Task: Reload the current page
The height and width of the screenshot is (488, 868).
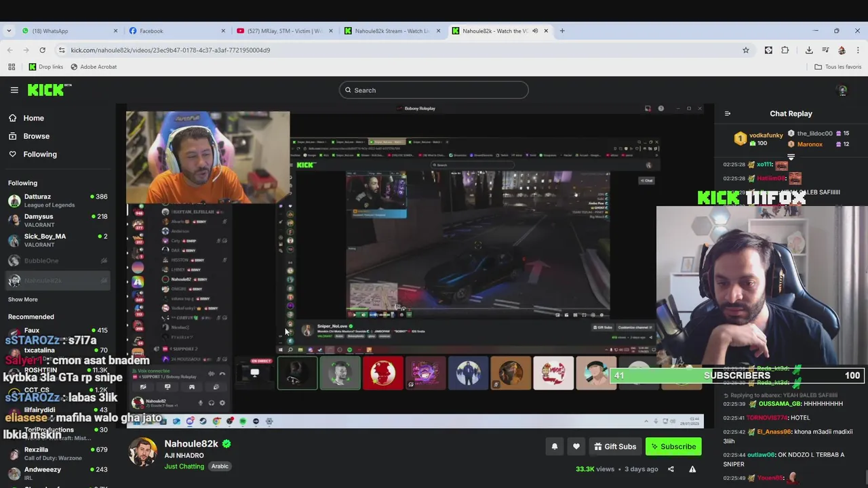Action: pyautogui.click(x=42, y=50)
